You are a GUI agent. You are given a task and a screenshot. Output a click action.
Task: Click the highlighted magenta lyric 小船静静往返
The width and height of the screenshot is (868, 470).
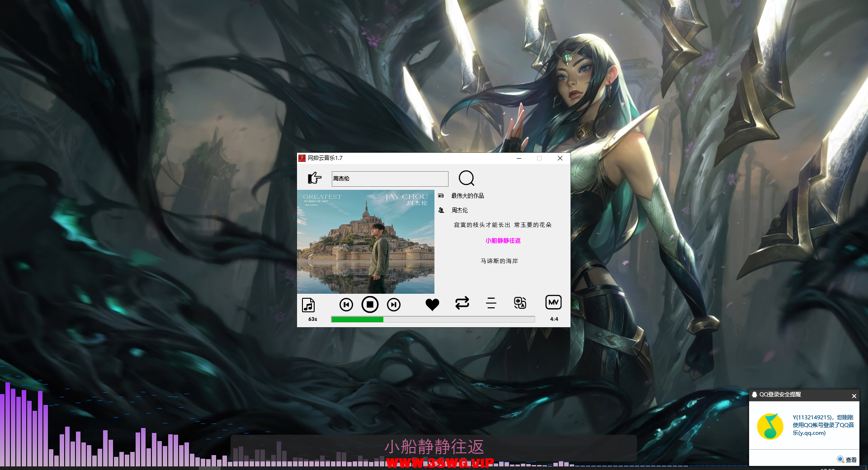[503, 240]
